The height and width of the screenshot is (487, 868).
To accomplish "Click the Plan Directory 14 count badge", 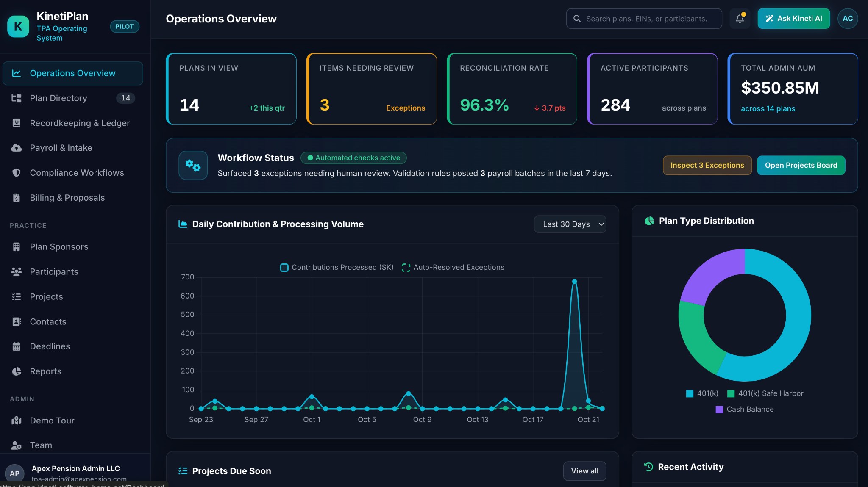I will pos(125,98).
